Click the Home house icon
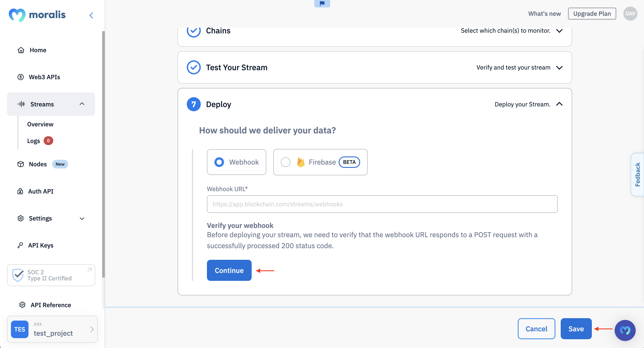 pos(21,50)
